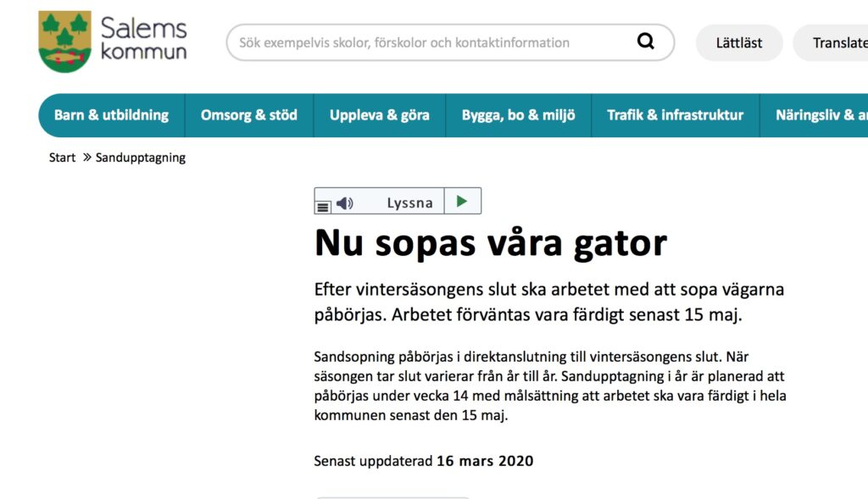Open the Bygga, bo & miljö menu
The width and height of the screenshot is (868, 499).
click(519, 115)
